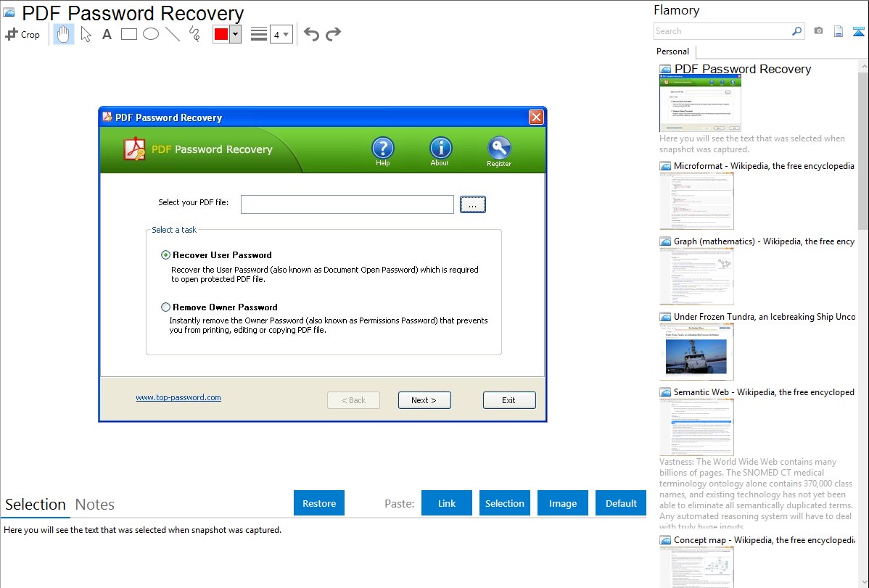
Task: Click the undo arrow
Action: pyautogui.click(x=311, y=34)
